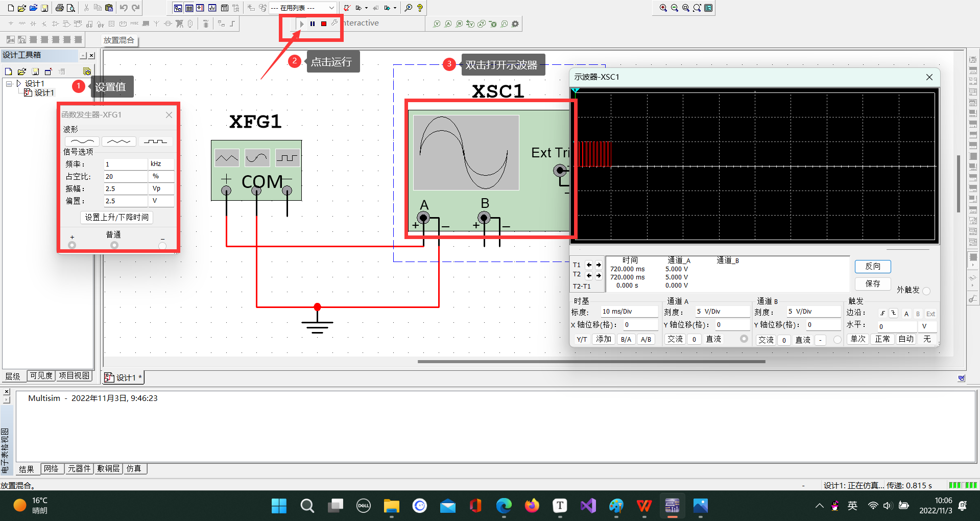Select trigger source A button
The height and width of the screenshot is (521, 980).
[x=906, y=314]
